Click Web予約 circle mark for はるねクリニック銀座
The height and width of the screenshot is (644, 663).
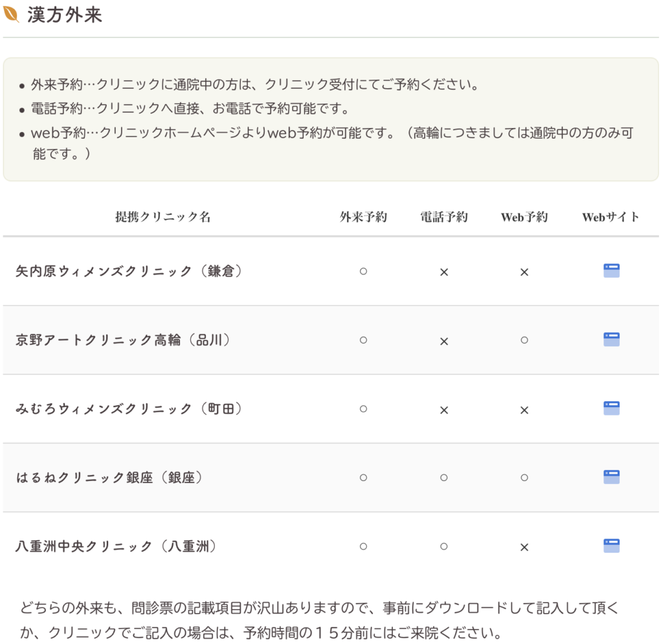pyautogui.click(x=524, y=478)
